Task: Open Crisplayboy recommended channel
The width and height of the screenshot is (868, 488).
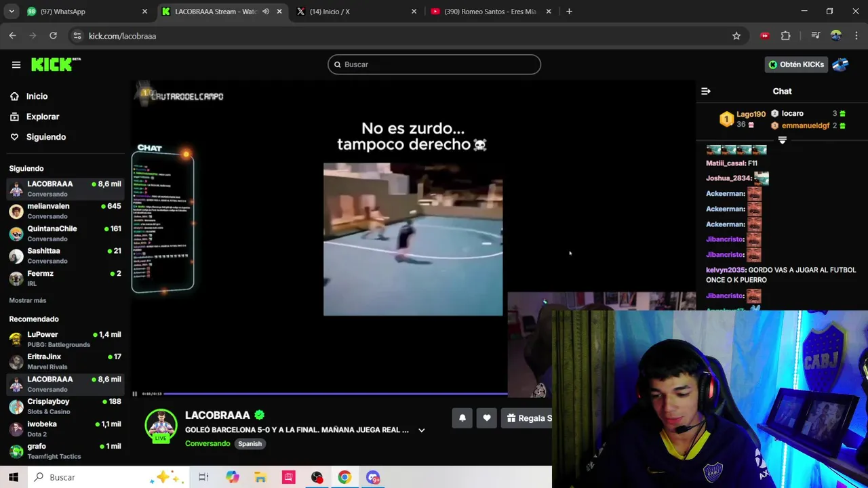Action: pos(65,406)
